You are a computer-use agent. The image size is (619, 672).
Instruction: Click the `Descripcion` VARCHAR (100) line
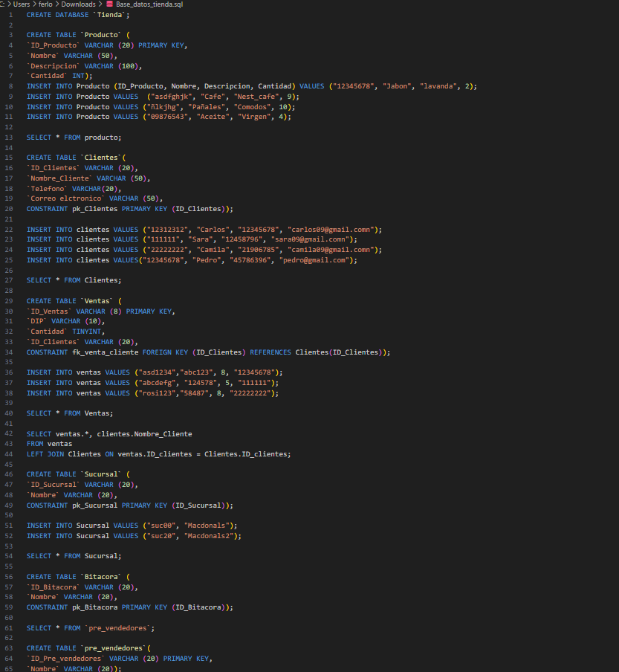(85, 66)
